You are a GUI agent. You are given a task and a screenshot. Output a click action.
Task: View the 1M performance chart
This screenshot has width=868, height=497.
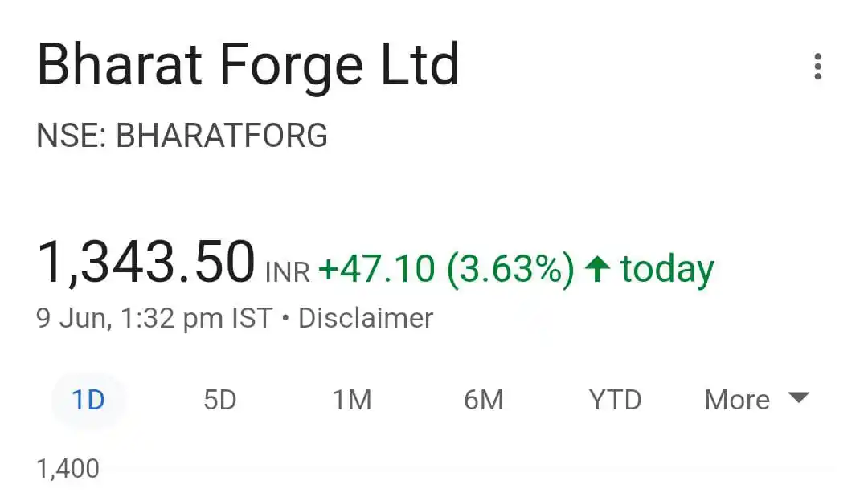(x=352, y=399)
